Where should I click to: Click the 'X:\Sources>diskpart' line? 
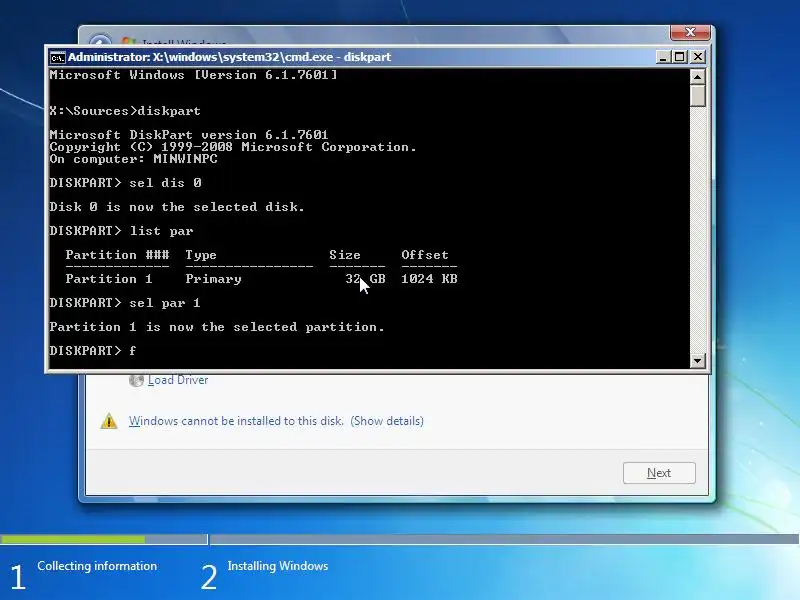click(x=125, y=111)
